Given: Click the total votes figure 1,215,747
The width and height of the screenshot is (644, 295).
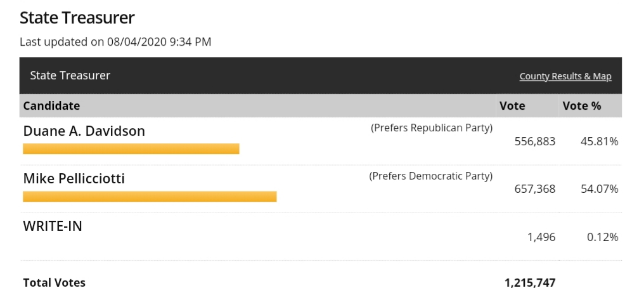Looking at the screenshot, I should point(530,282).
